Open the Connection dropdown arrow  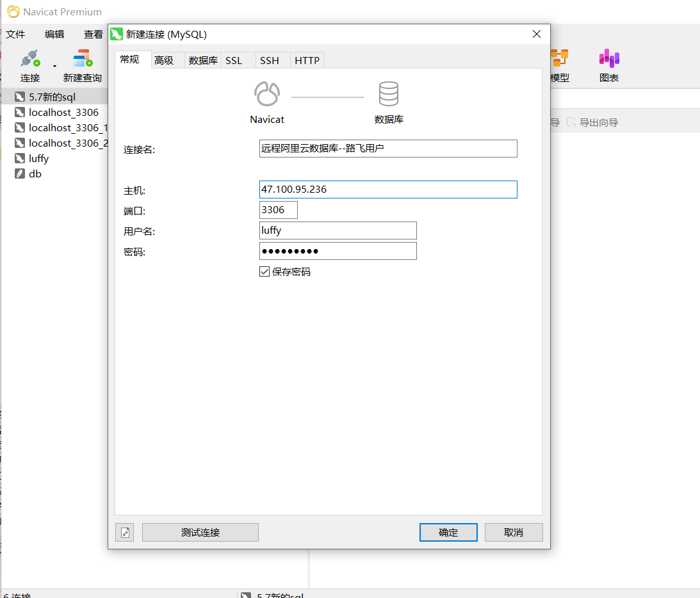54,66
